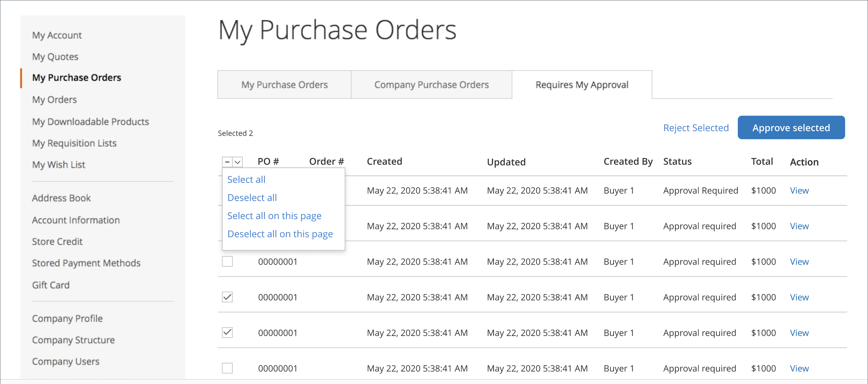Switch to the Company Purchase Orders tab
868x384 pixels.
(x=431, y=85)
